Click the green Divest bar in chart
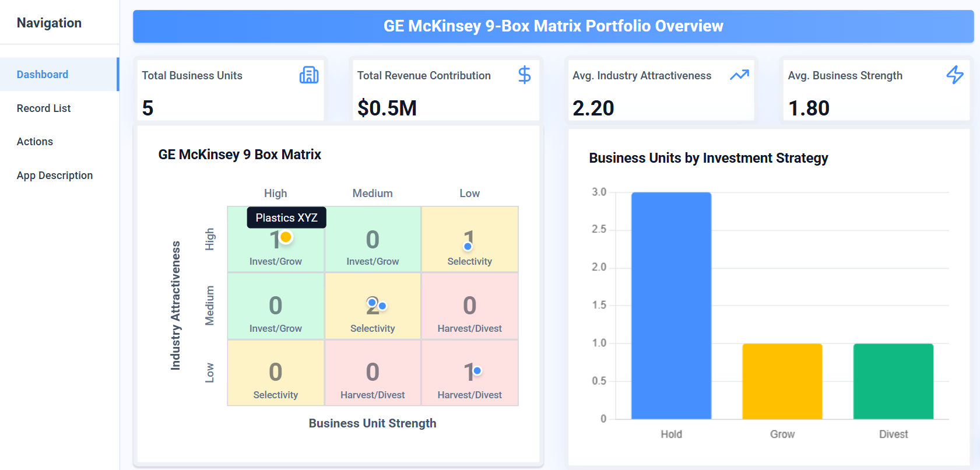The image size is (980, 470). click(893, 381)
